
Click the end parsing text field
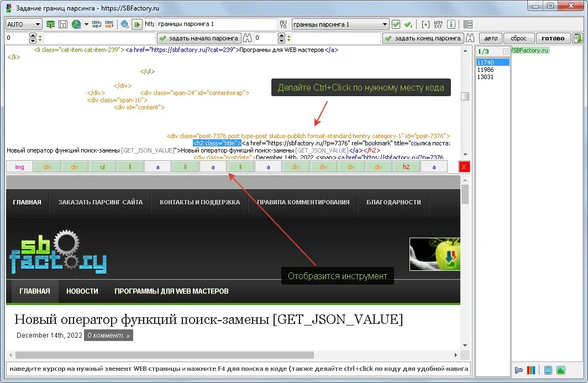tap(337, 38)
